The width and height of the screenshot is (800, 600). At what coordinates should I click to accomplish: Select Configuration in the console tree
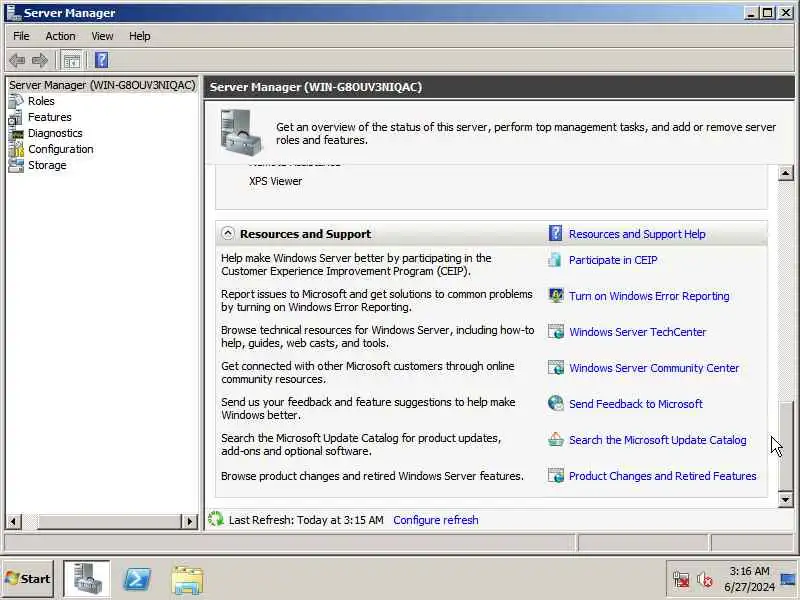click(x=61, y=149)
